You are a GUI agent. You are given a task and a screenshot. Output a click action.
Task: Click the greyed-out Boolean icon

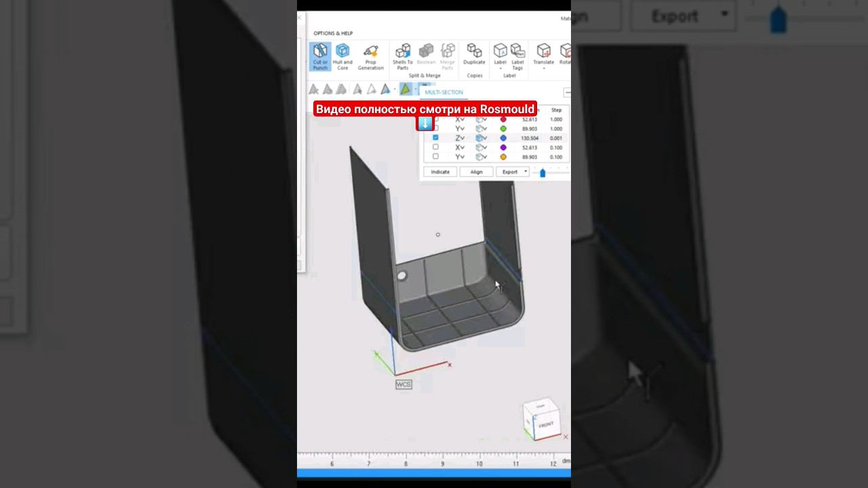[426, 51]
